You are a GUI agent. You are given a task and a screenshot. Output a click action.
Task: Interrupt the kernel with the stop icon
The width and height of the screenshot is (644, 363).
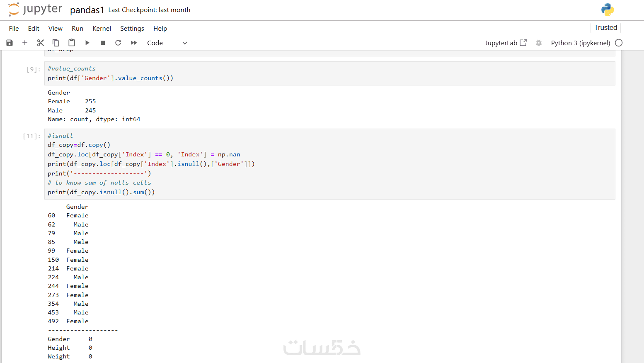point(103,43)
